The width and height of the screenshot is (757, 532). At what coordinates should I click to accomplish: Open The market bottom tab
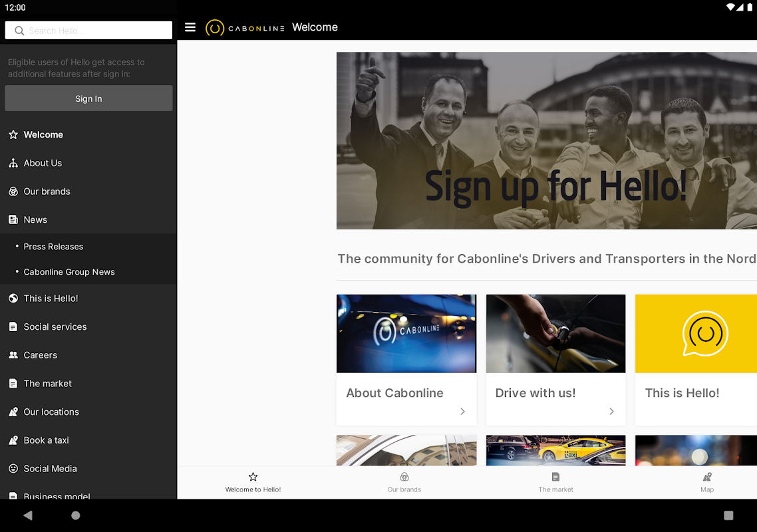pos(555,482)
